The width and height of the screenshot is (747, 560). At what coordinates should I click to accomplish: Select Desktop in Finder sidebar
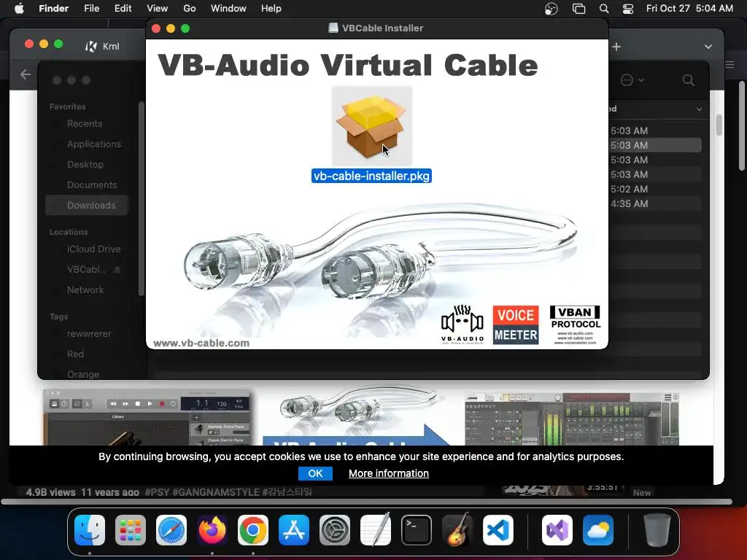click(85, 164)
